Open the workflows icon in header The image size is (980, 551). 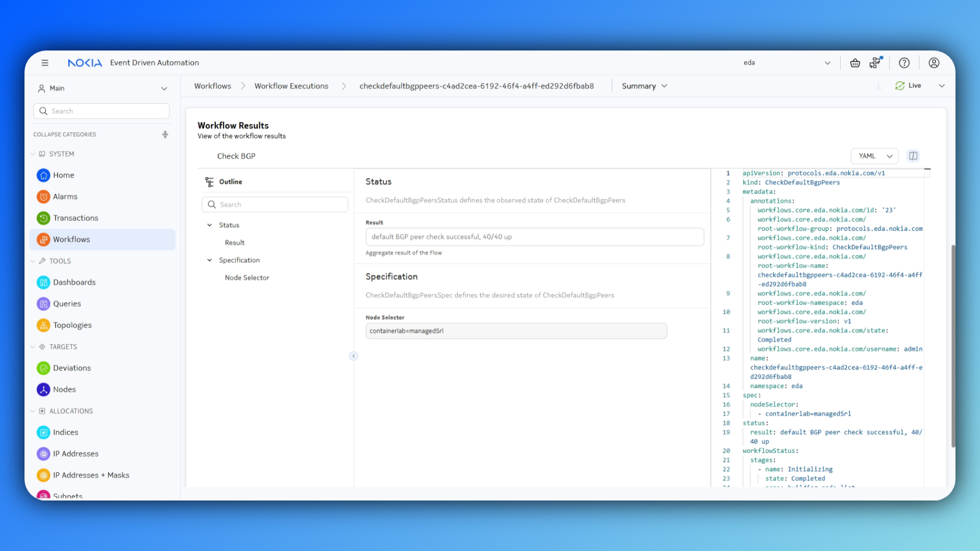[875, 63]
